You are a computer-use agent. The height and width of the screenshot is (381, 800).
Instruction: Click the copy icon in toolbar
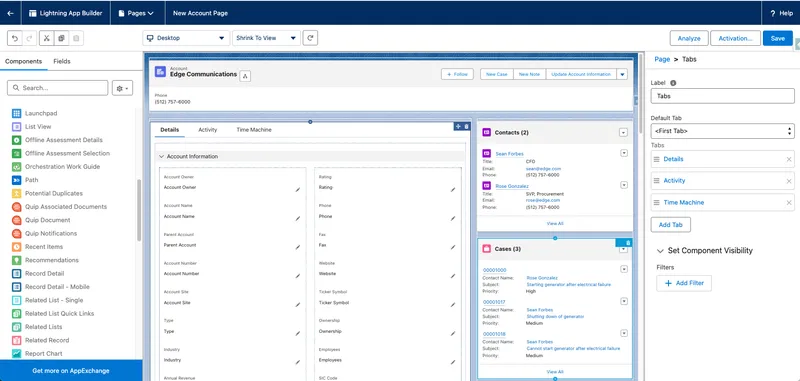[x=61, y=38]
